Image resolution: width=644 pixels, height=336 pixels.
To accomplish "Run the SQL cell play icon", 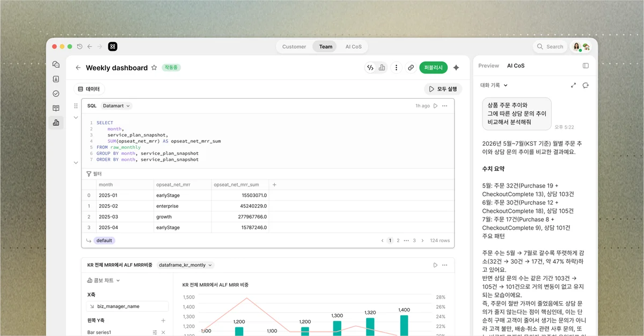I will click(x=435, y=106).
